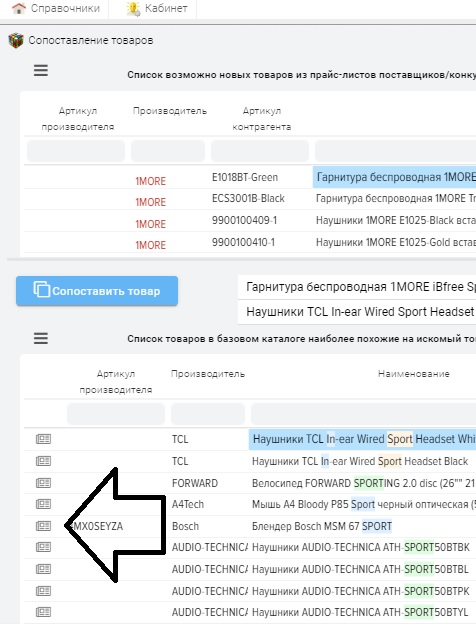Click the Гарнитура беспроводная 1MORE iBfree text field

(357, 287)
